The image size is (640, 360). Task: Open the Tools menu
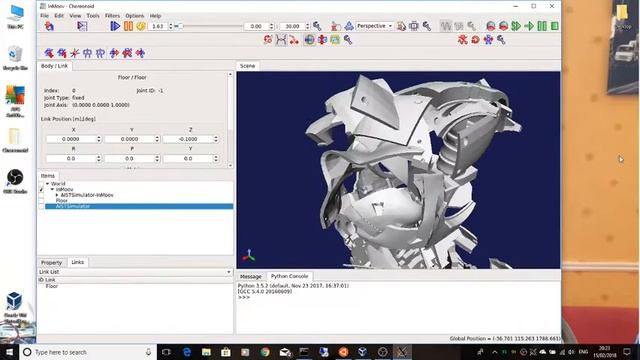click(x=93, y=16)
